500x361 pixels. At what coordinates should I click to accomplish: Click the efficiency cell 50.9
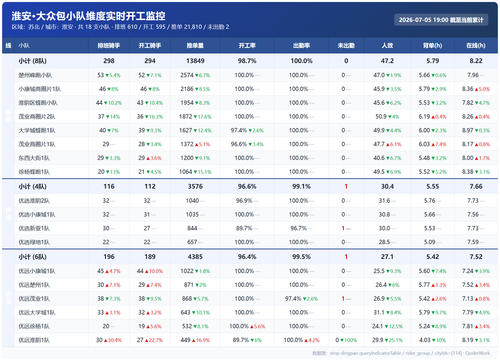pos(381,117)
